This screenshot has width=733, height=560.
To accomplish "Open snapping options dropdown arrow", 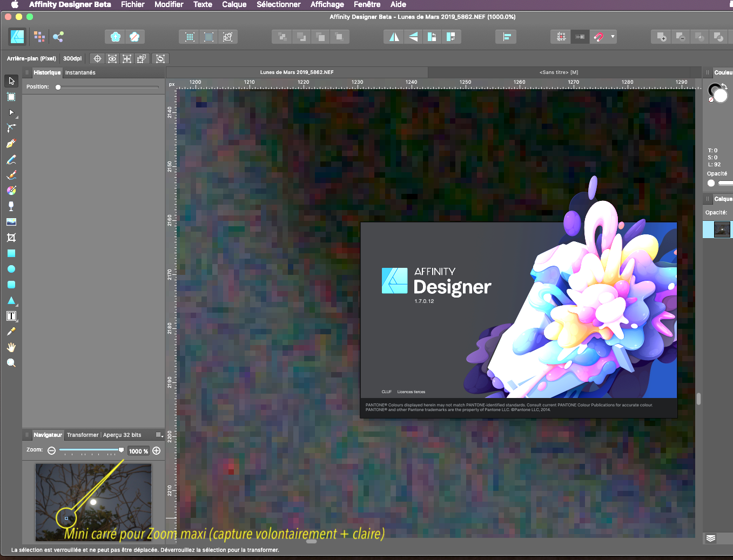I will coord(613,37).
